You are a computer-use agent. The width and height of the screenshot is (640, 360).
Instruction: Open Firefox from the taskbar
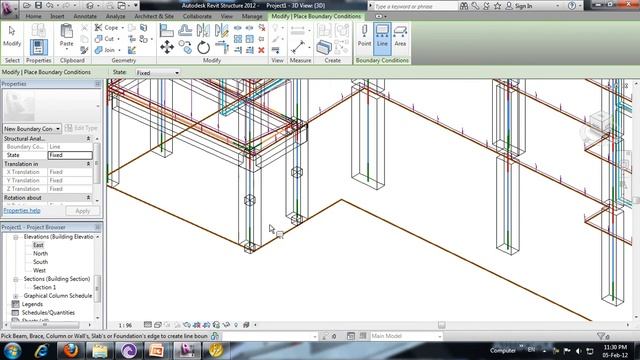coord(71,351)
